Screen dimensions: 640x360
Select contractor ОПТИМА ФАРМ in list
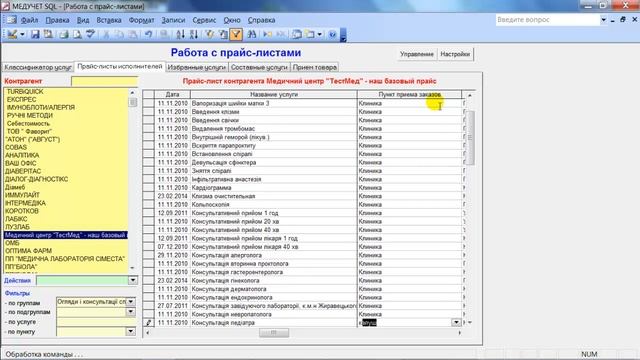(28, 251)
